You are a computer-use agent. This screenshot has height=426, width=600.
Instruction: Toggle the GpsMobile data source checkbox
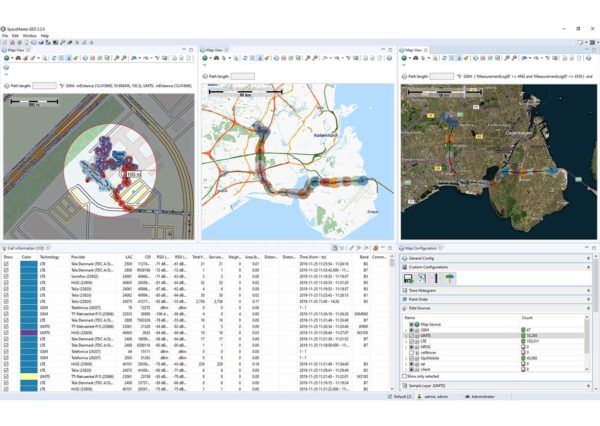411,358
